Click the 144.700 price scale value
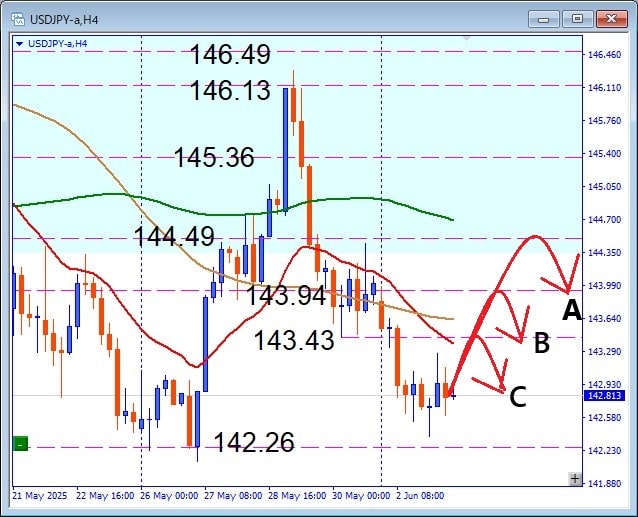The width and height of the screenshot is (638, 517). (x=605, y=219)
